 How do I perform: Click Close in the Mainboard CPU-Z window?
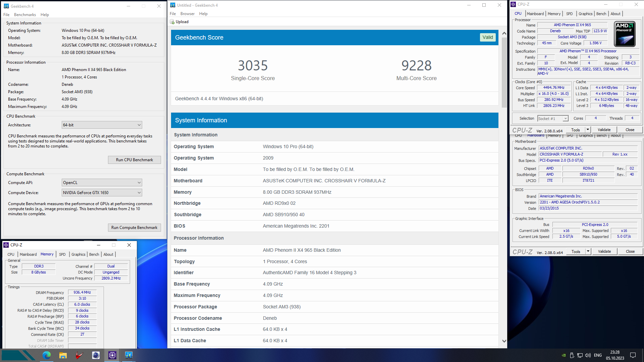click(630, 251)
